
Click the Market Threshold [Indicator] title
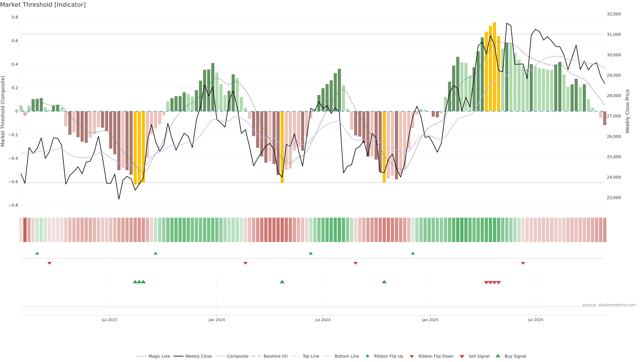click(43, 5)
